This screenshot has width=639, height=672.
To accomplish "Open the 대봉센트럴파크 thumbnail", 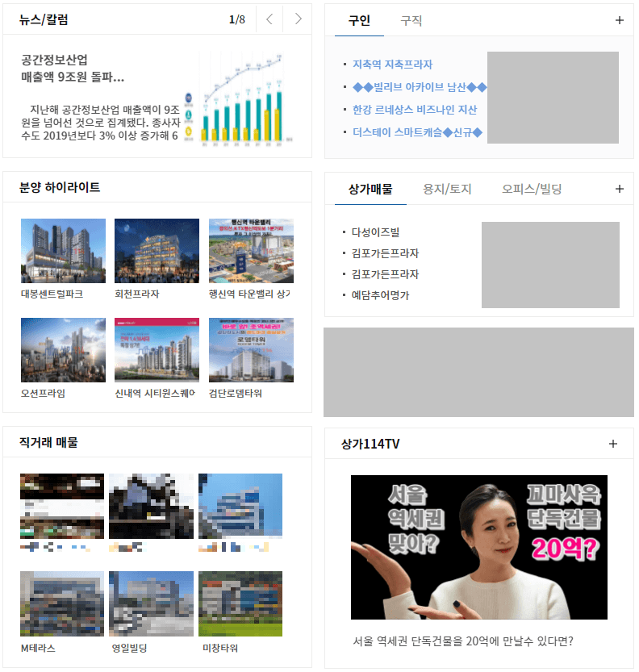I will click(x=63, y=251).
